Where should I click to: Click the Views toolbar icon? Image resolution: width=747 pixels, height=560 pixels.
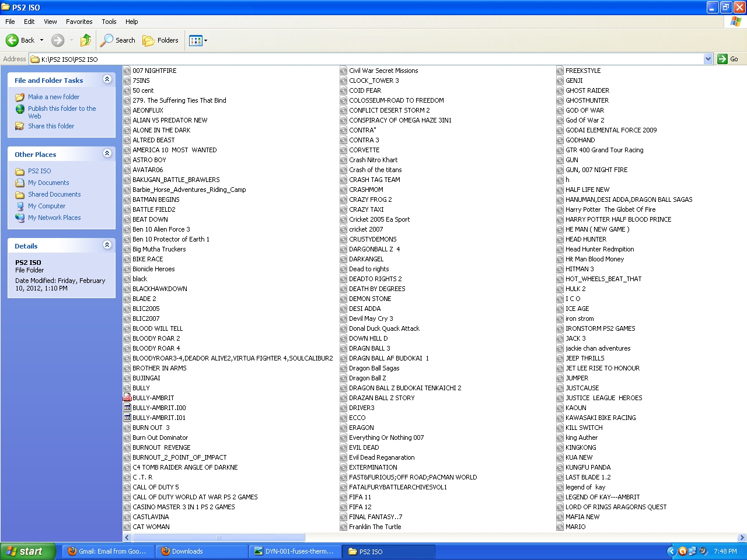(196, 40)
